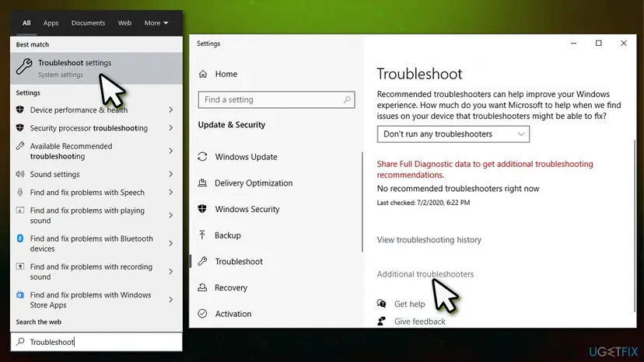Click Troubleshoot wrench icon in Settings sidebar
Viewport: 644px width, 362px height.
pos(202,261)
